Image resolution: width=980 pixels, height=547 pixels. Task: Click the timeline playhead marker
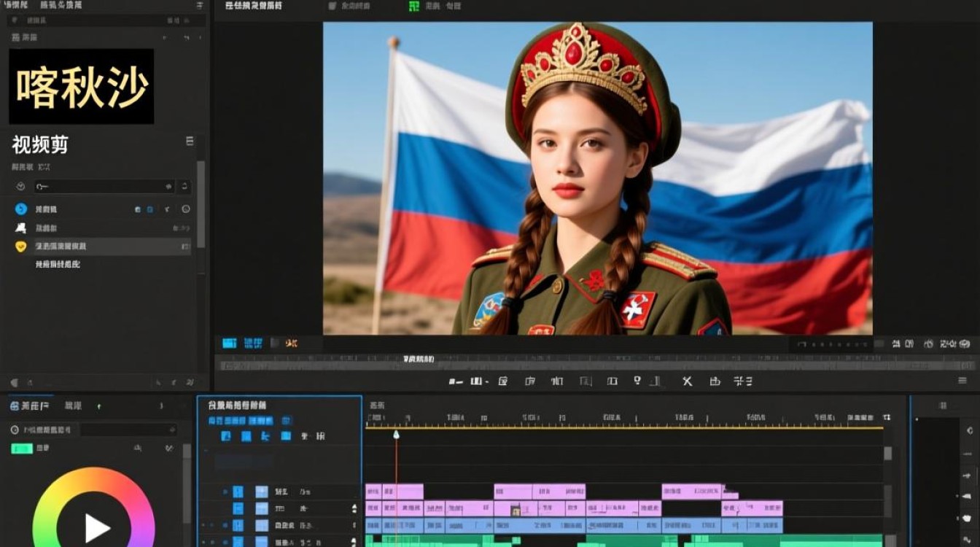pos(397,435)
